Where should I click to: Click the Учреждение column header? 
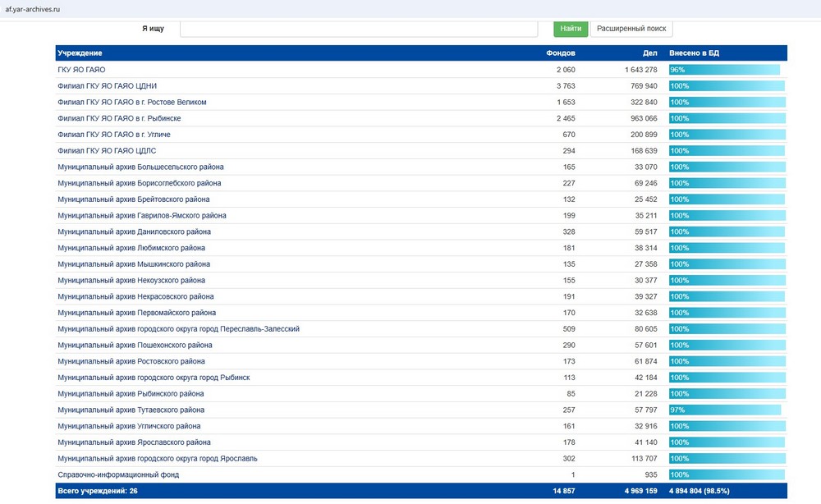(x=80, y=53)
